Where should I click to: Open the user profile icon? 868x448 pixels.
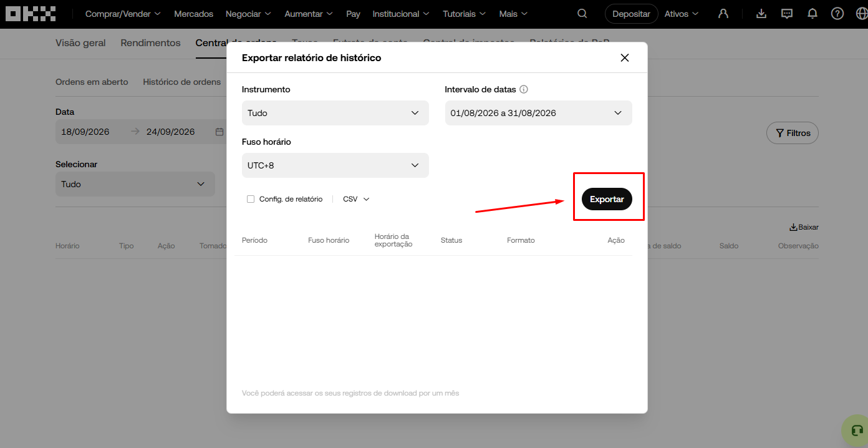[x=723, y=14]
